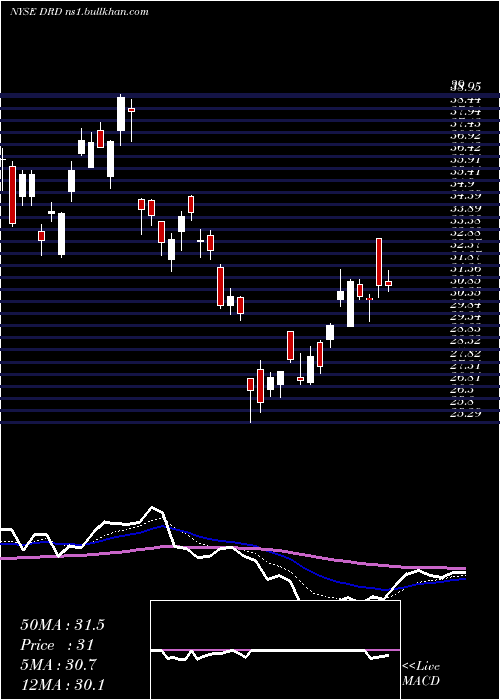Click the 12MA : 30.1 readout
This screenshot has height=700, width=500.
coord(62,685)
